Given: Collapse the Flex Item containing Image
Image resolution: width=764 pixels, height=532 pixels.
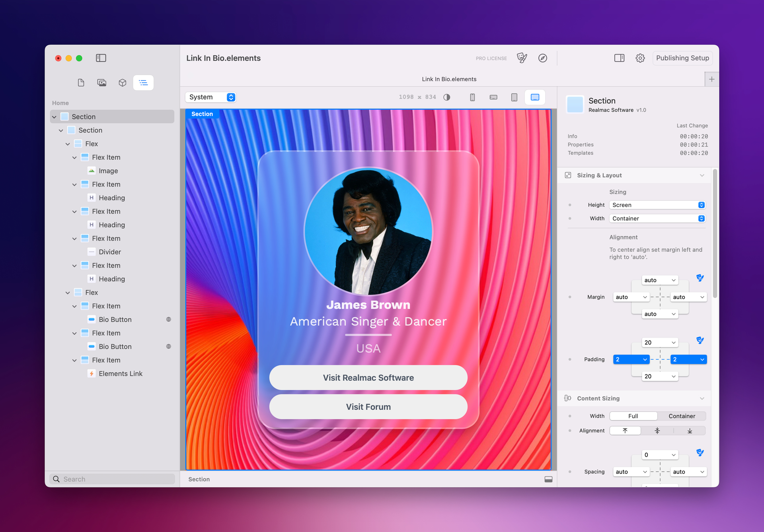Looking at the screenshot, I should pos(74,157).
